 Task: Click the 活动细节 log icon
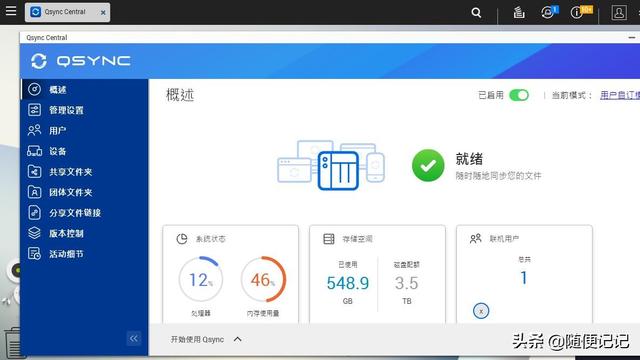click(x=34, y=253)
